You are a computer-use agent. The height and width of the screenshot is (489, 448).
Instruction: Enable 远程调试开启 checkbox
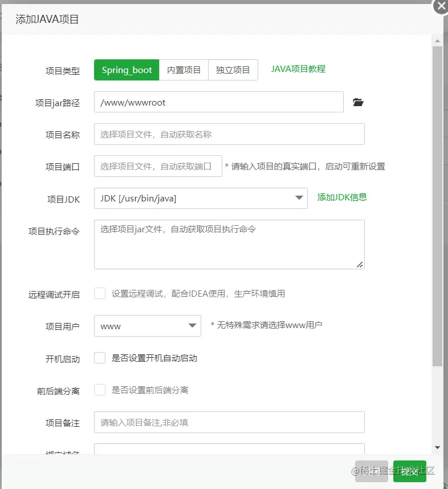point(100,293)
